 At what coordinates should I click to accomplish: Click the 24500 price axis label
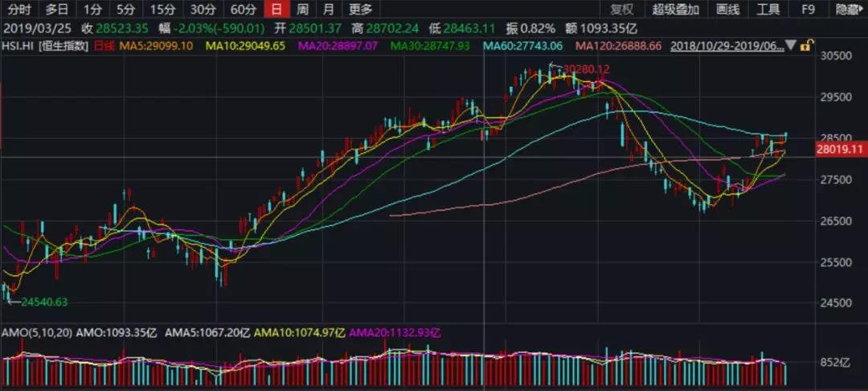(837, 303)
